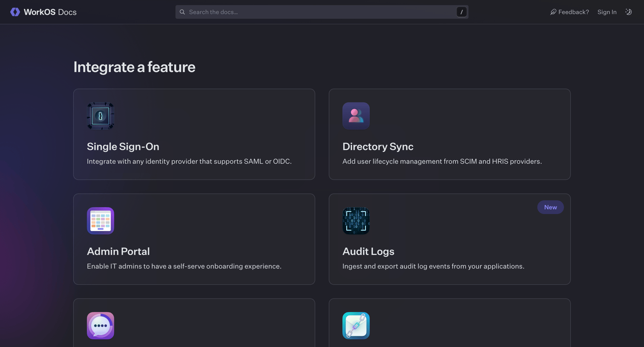Toggle the dark/light theme moon icon
644x347 pixels.
[629, 12]
